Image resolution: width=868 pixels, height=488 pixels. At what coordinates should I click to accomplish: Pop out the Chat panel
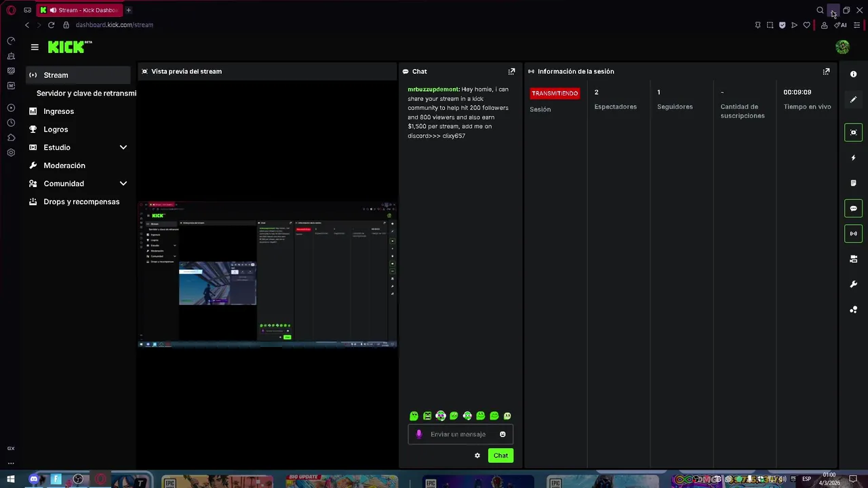tap(511, 71)
